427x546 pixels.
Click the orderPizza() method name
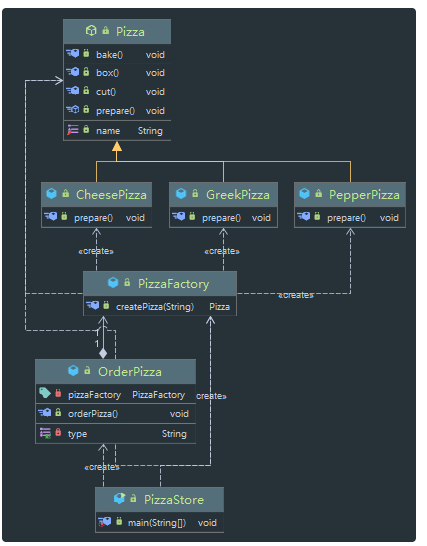93,414
